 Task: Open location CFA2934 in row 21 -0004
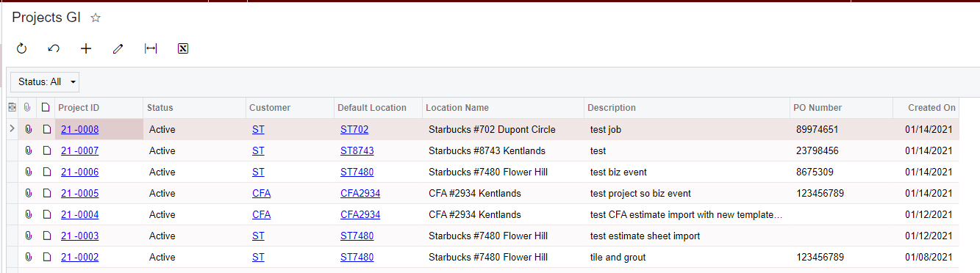point(360,215)
